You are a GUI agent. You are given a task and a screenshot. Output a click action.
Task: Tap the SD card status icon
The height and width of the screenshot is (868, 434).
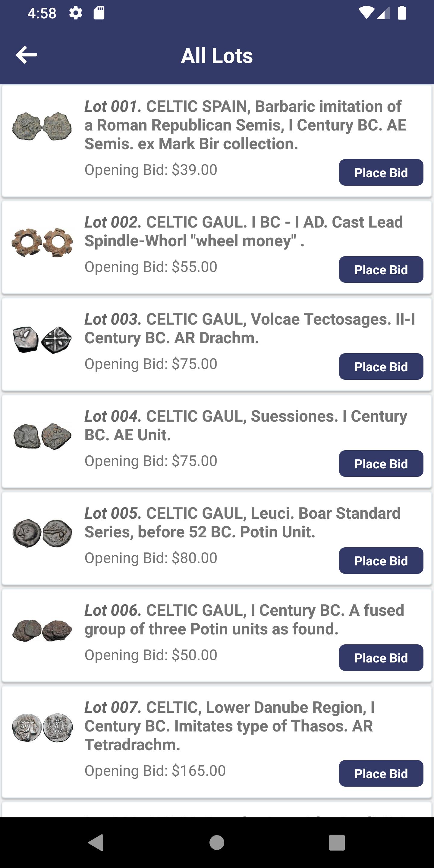click(99, 13)
